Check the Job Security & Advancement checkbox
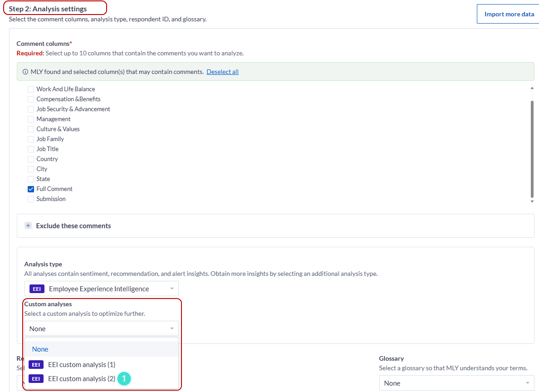 [31, 109]
